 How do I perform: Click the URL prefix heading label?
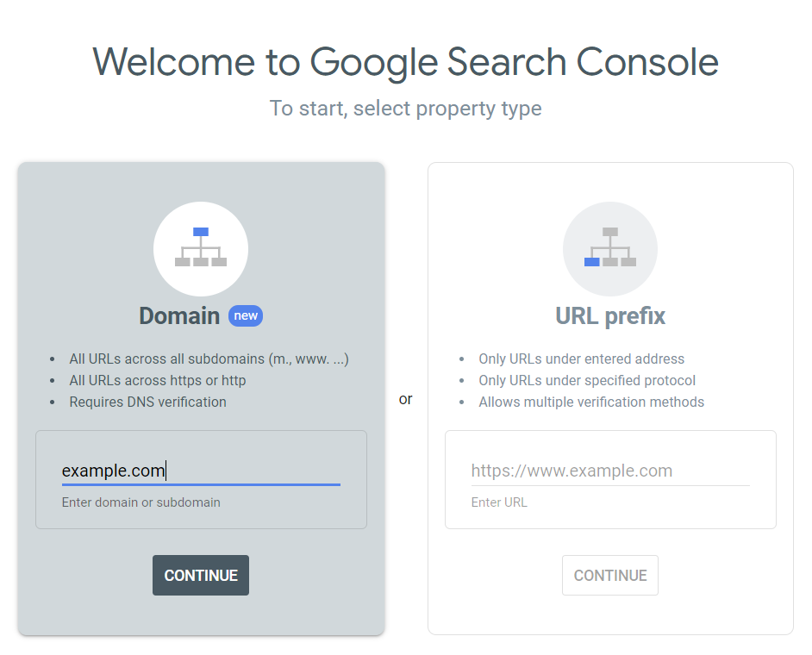[610, 315]
